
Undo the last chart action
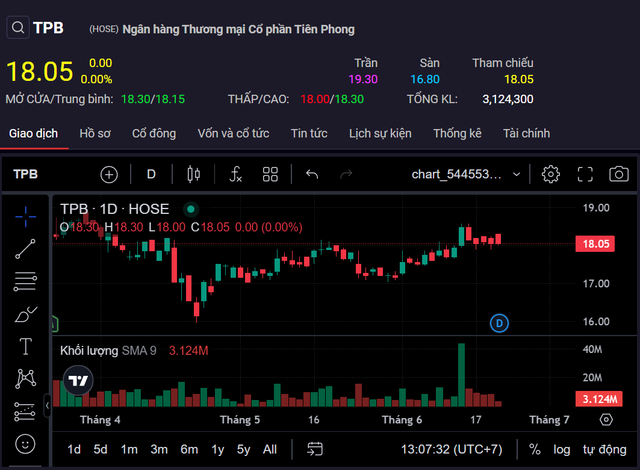click(312, 174)
